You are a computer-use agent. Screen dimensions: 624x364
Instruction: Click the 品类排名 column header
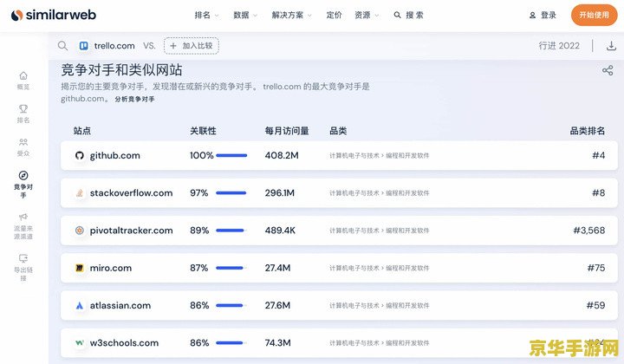[588, 131]
